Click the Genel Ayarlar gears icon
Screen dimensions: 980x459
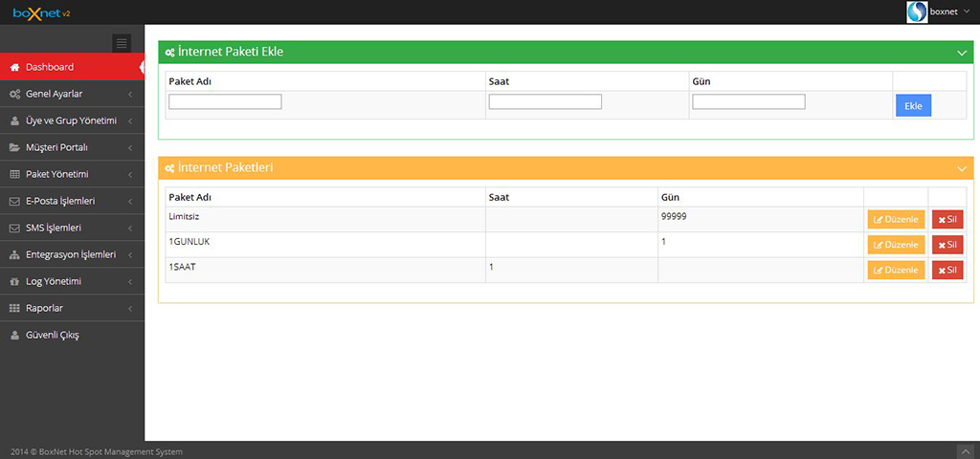tap(15, 94)
